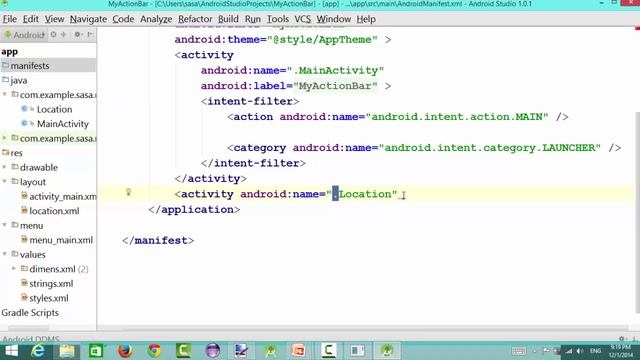Image resolution: width=640 pixels, height=360 pixels.
Task: Expand the dimens.xml (2) node arrow
Action: tap(14, 269)
